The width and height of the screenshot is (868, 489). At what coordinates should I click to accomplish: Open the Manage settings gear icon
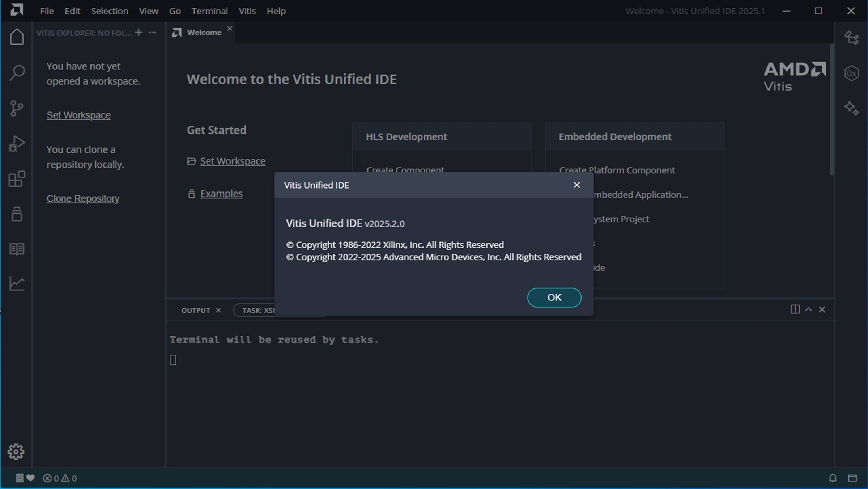[16, 451]
